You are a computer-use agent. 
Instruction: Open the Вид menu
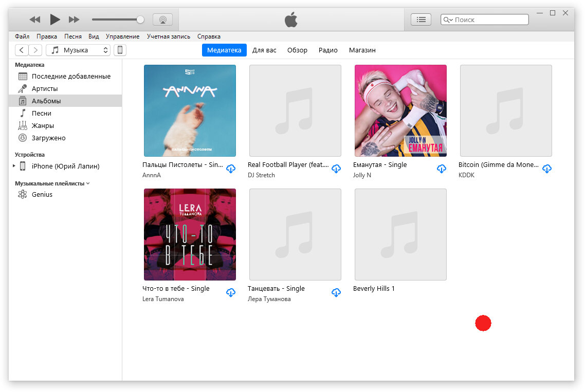tap(94, 36)
